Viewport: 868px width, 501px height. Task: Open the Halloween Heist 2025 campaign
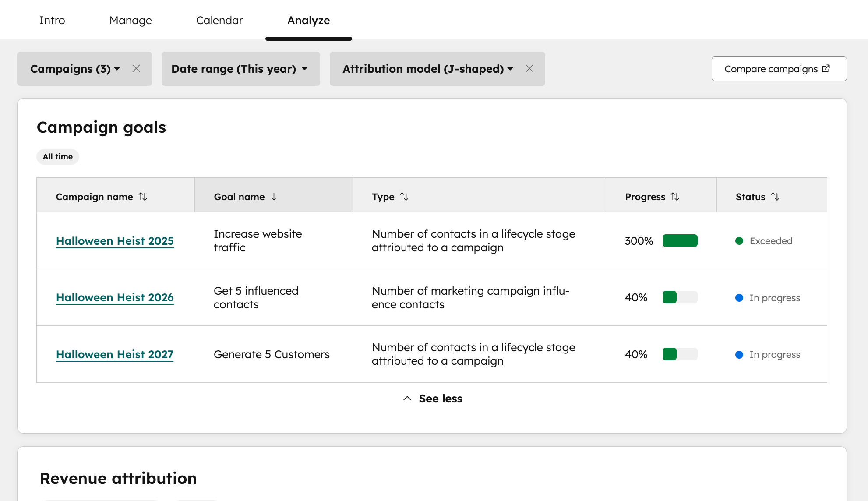click(x=114, y=240)
